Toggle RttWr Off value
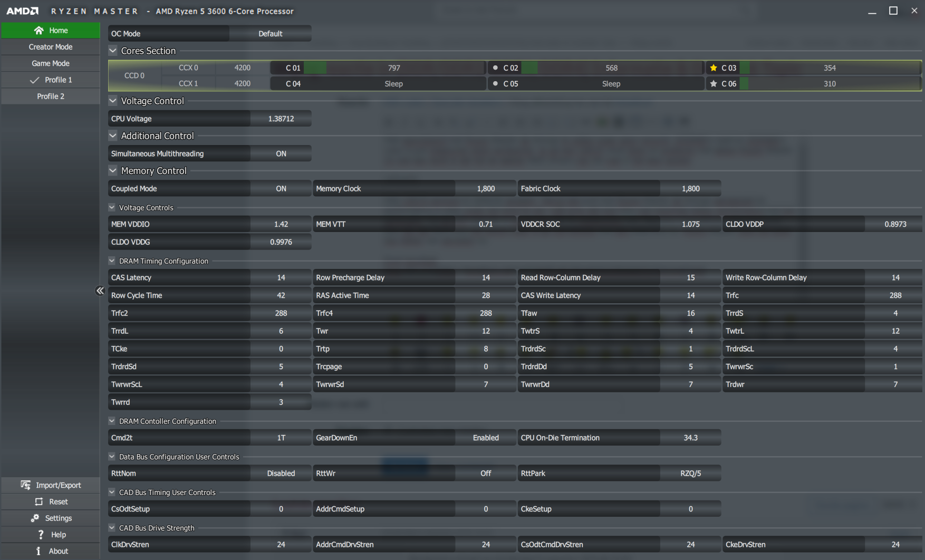The width and height of the screenshot is (925, 560). (x=485, y=474)
